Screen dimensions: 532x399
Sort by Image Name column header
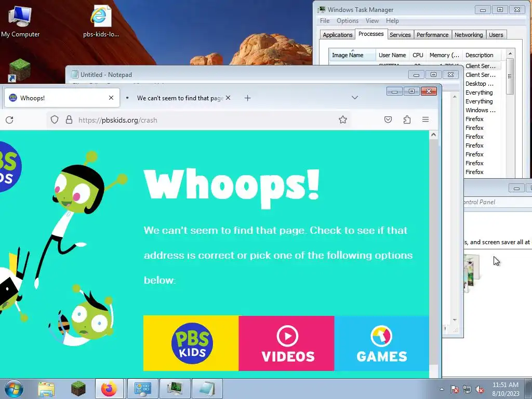pyautogui.click(x=352, y=55)
